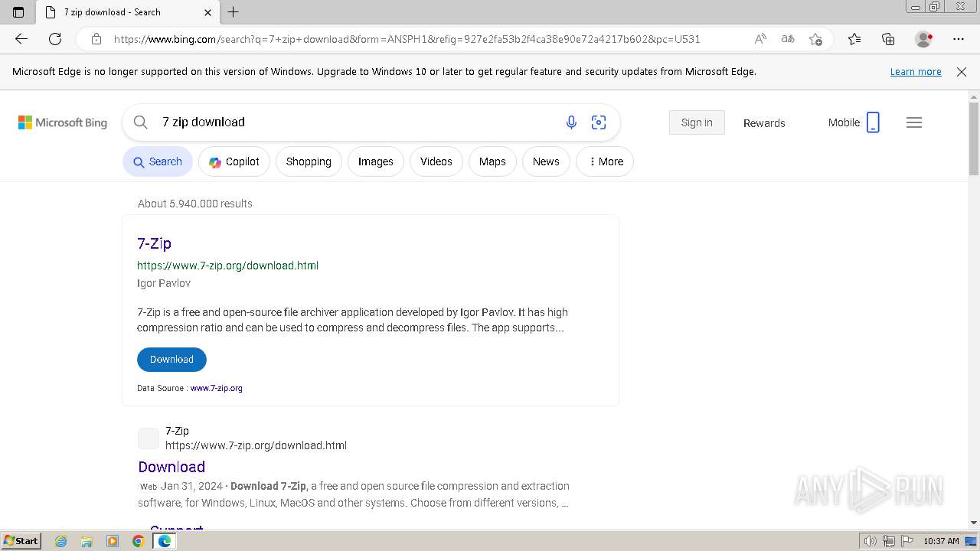Click the 7-Zip result favicon
The image size is (980, 551).
149,439
